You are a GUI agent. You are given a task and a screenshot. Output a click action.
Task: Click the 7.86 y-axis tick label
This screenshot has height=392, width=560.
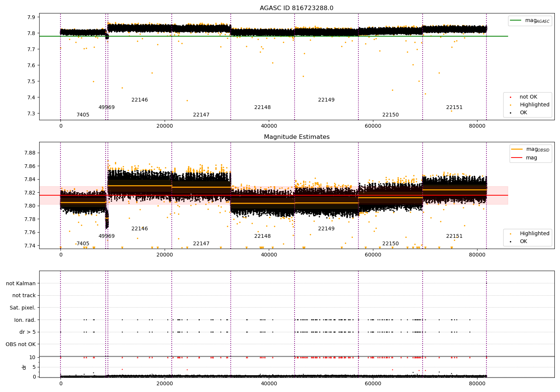pos(30,166)
